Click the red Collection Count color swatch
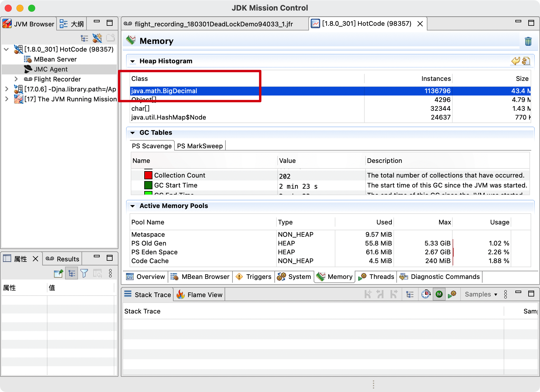 click(x=148, y=175)
